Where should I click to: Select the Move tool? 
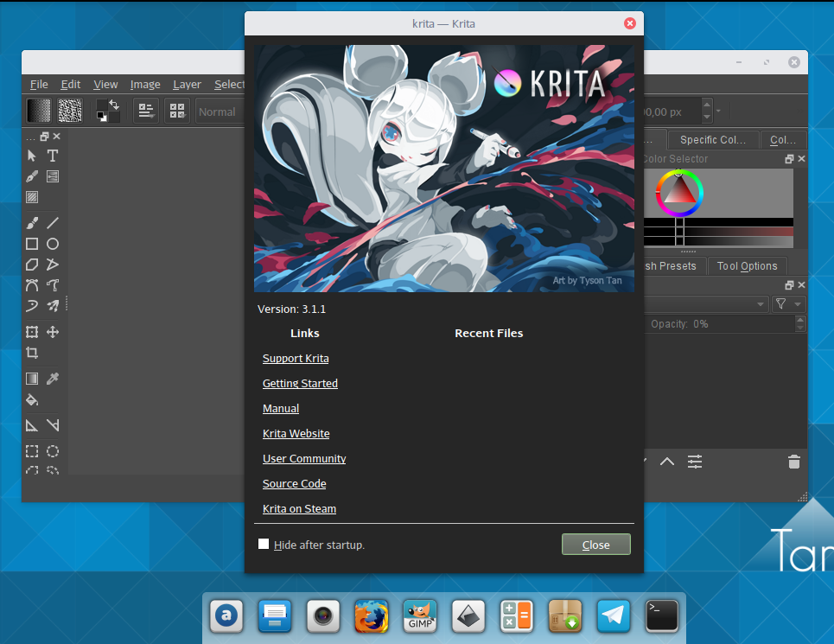click(52, 332)
